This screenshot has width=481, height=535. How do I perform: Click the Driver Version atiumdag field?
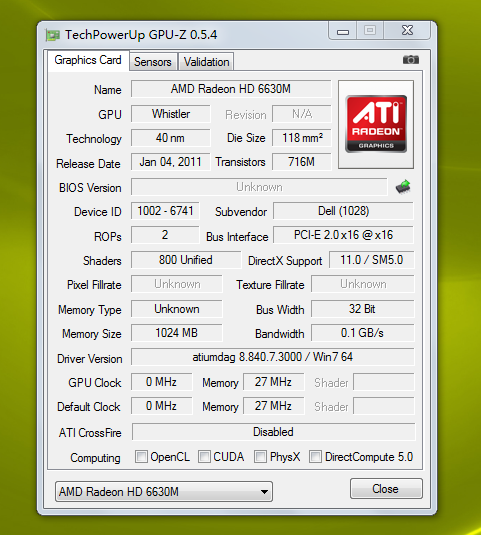point(273,357)
